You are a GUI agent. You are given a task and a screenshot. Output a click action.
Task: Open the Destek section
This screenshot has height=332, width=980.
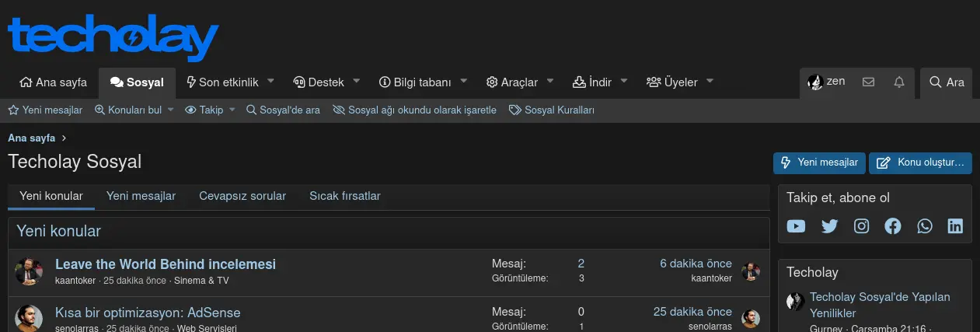coord(319,82)
